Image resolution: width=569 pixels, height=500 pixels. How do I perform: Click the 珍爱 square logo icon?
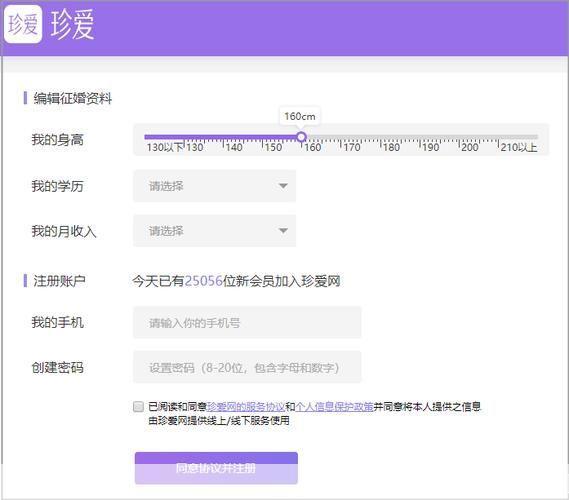(23, 24)
